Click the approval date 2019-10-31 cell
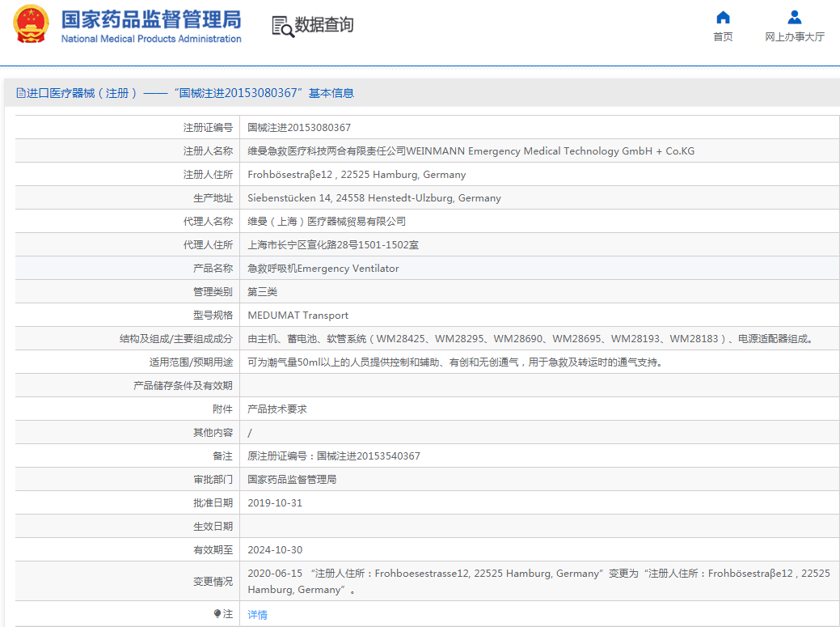Image resolution: width=840 pixels, height=627 pixels. [x=275, y=503]
